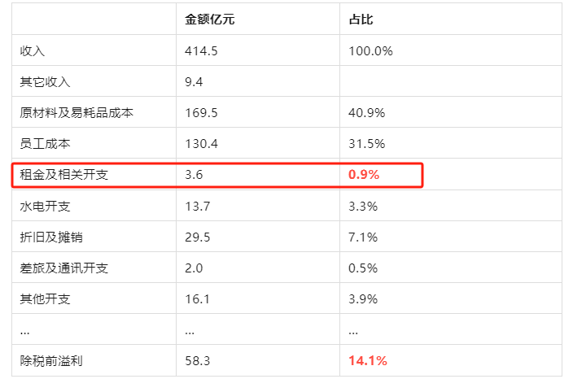Select the 差旅及通讯开支 label cell

click(x=64, y=268)
